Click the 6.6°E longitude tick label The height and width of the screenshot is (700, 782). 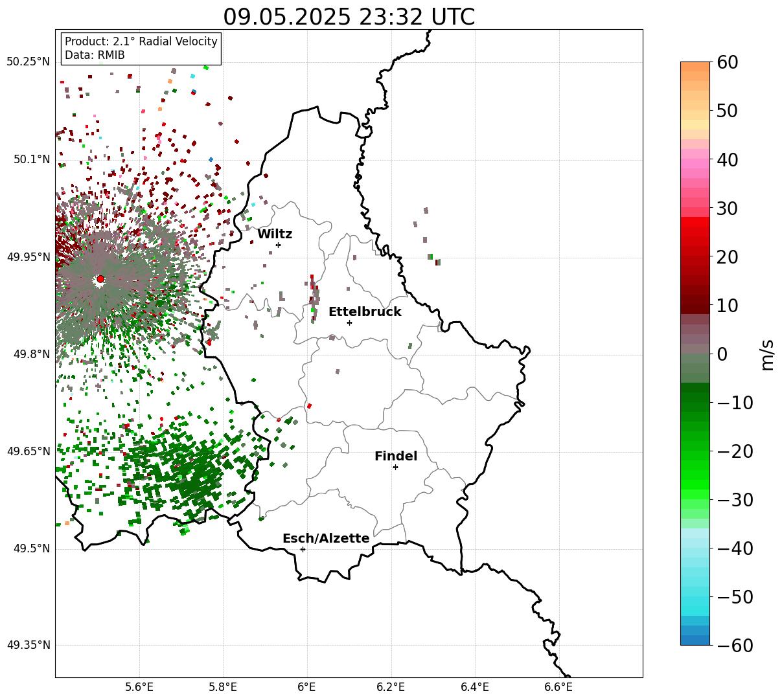point(558,687)
